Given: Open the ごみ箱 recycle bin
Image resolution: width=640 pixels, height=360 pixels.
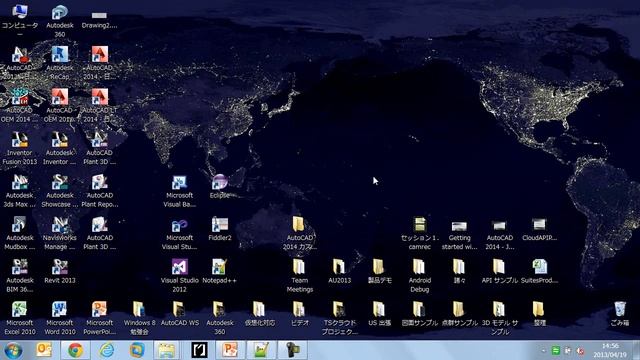Looking at the screenshot, I should [x=620, y=313].
